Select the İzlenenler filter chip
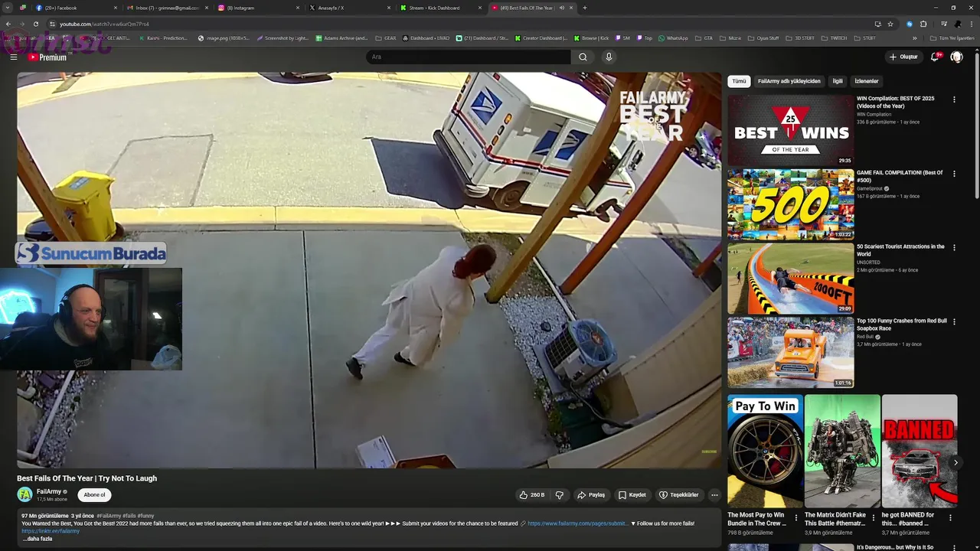 (867, 81)
